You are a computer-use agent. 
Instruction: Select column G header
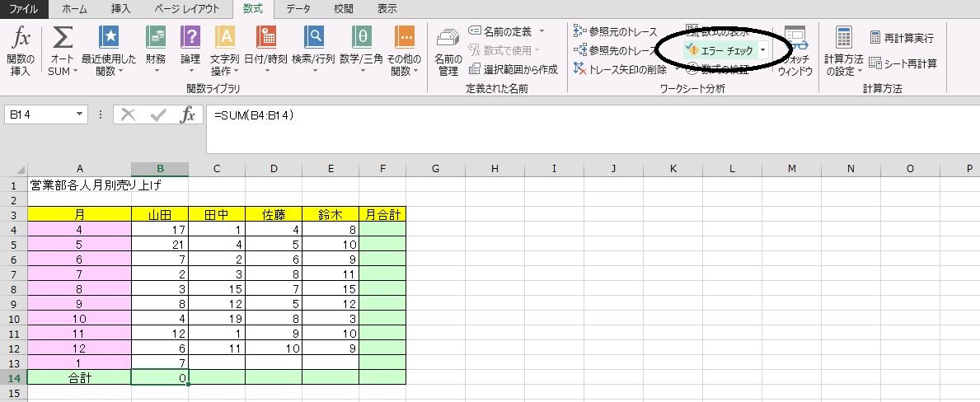point(435,169)
